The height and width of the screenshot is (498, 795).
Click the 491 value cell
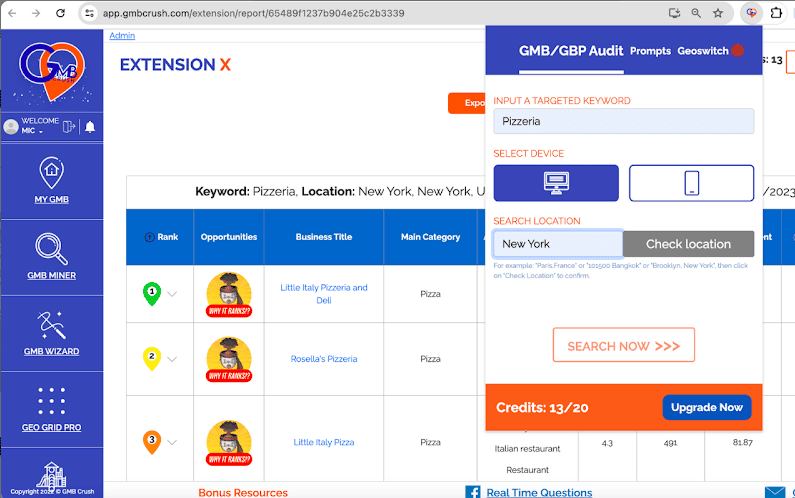[x=670, y=443]
